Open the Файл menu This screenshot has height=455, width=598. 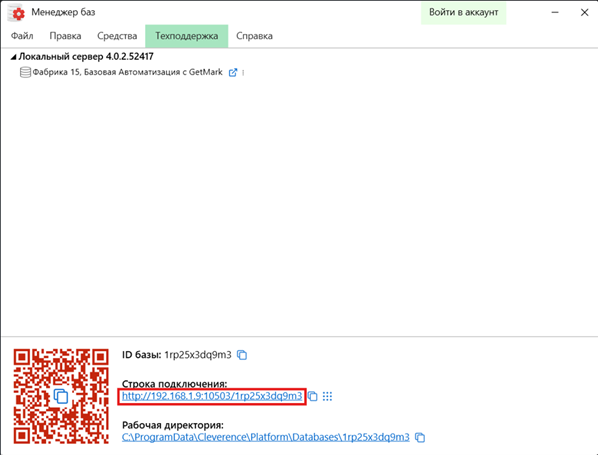point(22,36)
